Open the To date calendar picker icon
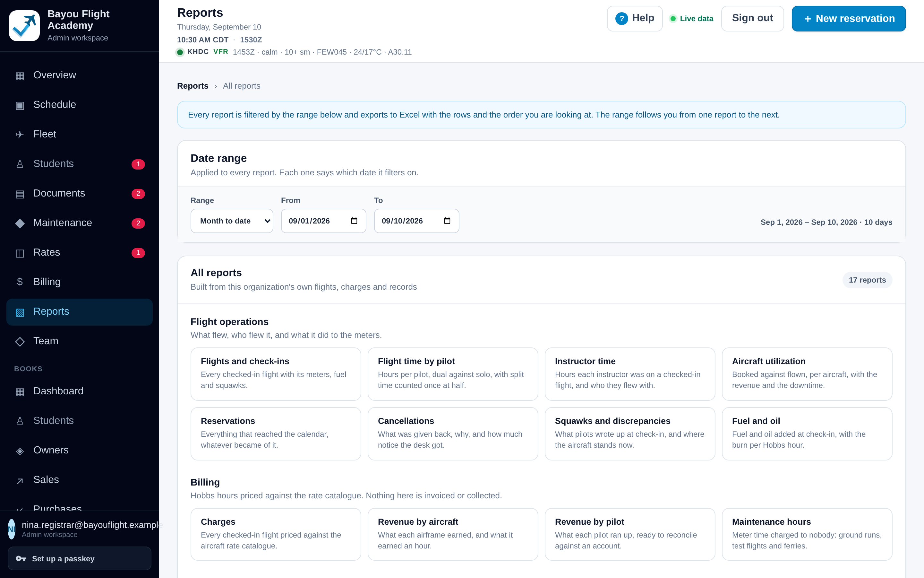This screenshot has width=924, height=578. tap(447, 221)
